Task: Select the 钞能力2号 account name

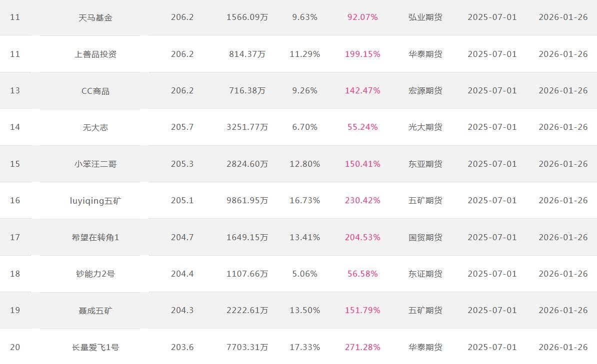Action: (x=95, y=274)
